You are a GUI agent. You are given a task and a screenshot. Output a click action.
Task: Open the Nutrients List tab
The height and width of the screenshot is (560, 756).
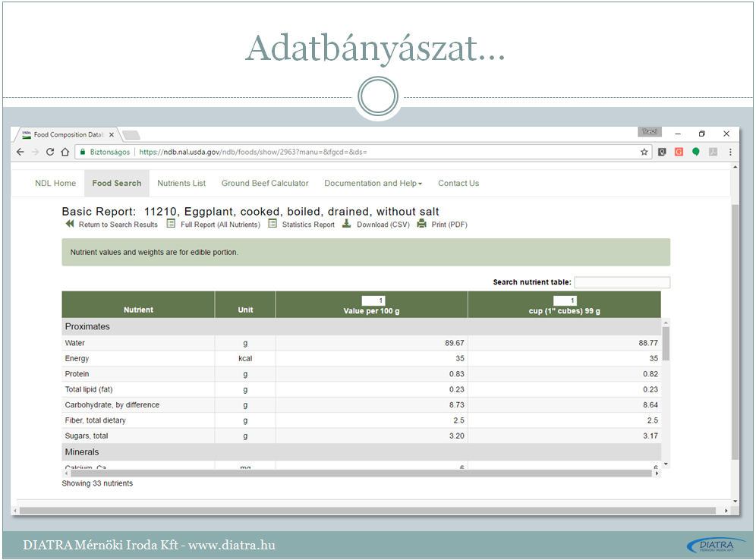click(x=181, y=183)
